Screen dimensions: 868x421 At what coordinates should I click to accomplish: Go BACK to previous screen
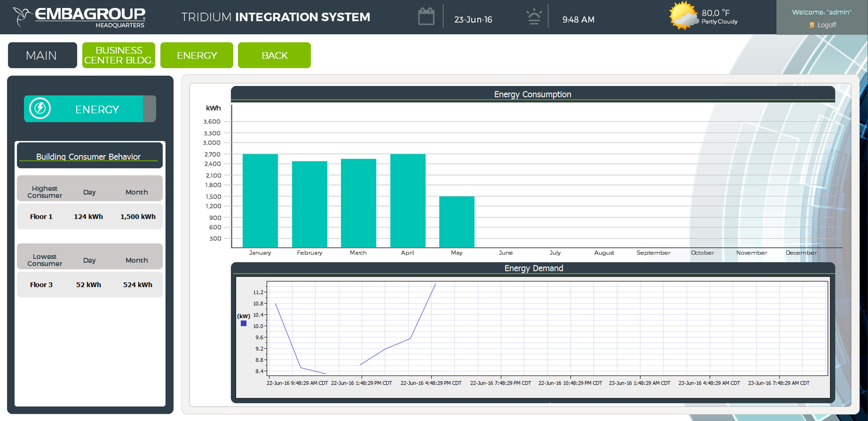[274, 55]
